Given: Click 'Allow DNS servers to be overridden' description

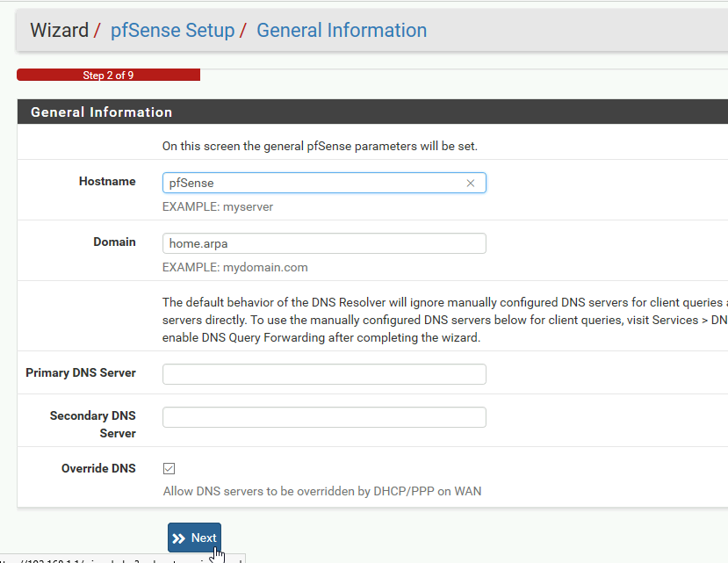Looking at the screenshot, I should 322,492.
